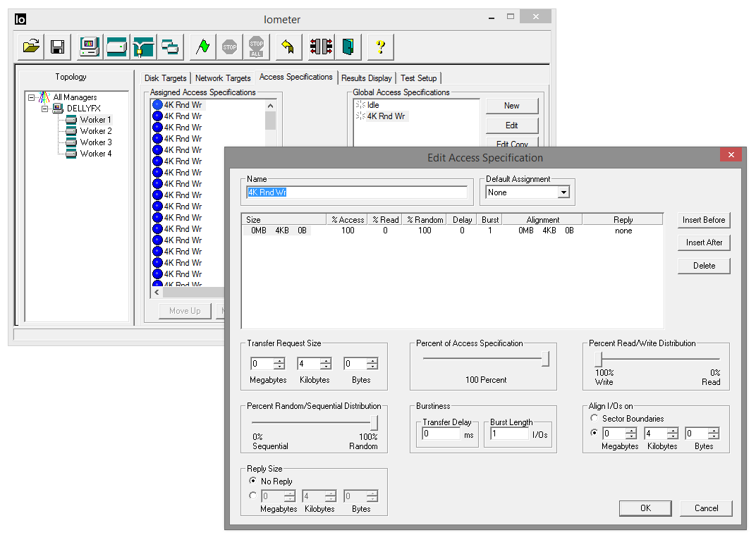Screen dimensions: 756x540
Task: Exit Iometer door icon
Action: point(348,47)
